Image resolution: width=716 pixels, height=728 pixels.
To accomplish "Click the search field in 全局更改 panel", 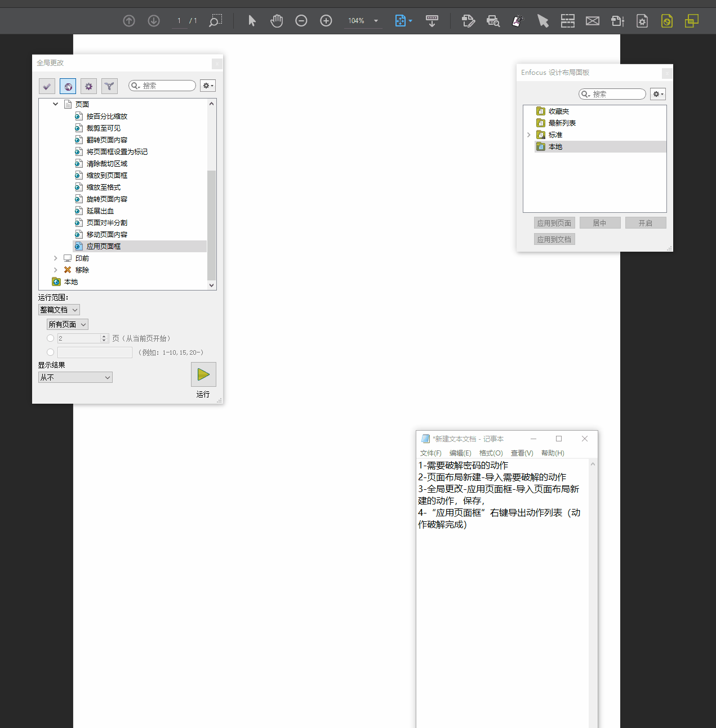I will pos(162,86).
